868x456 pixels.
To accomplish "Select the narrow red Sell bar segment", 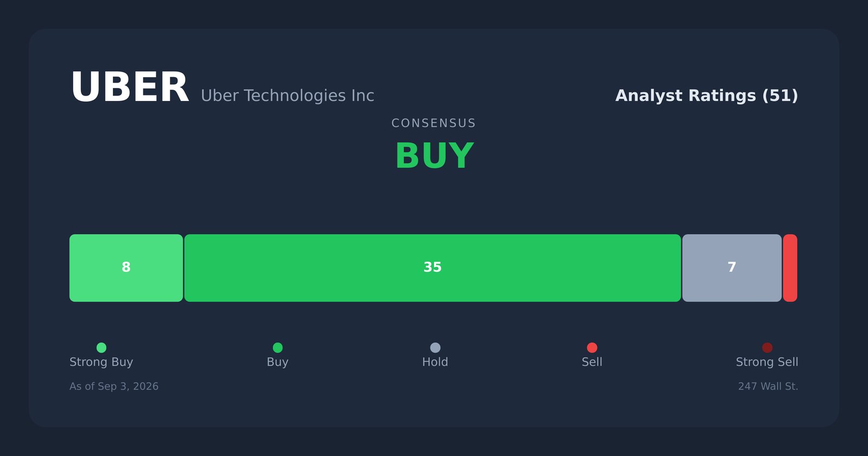I will [x=790, y=268].
